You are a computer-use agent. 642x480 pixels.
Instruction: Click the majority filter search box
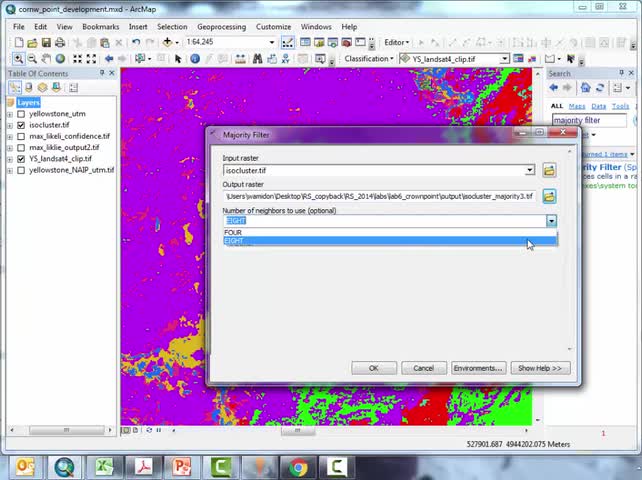point(589,120)
